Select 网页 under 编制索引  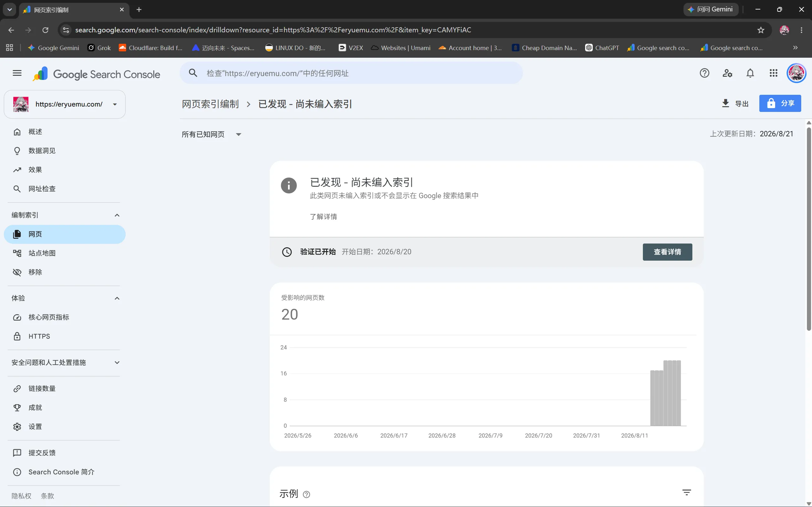[65, 234]
